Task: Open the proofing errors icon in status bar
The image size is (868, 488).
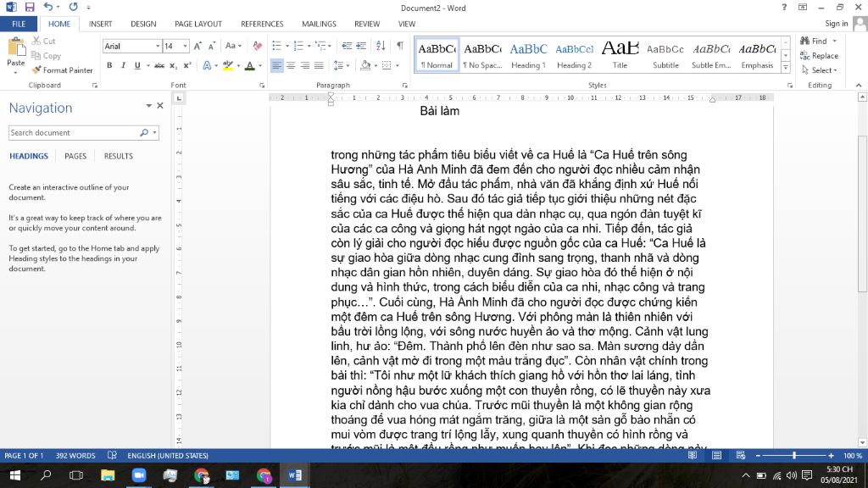Action: click(113, 455)
